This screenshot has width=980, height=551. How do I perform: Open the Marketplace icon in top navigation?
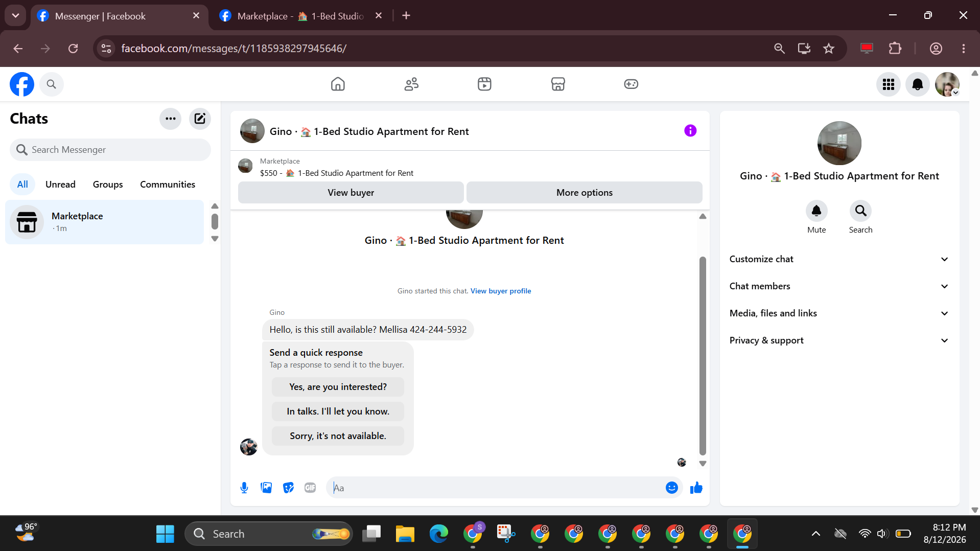tap(558, 84)
